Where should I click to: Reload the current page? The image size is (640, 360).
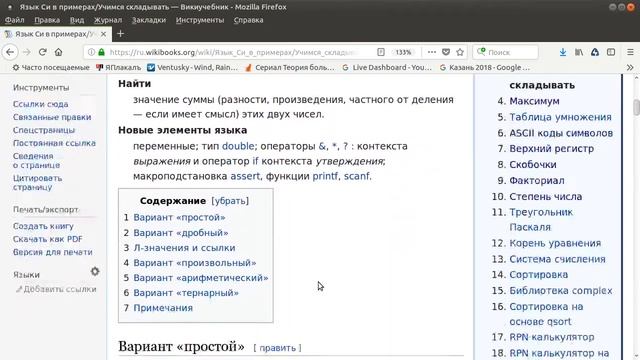click(42, 52)
